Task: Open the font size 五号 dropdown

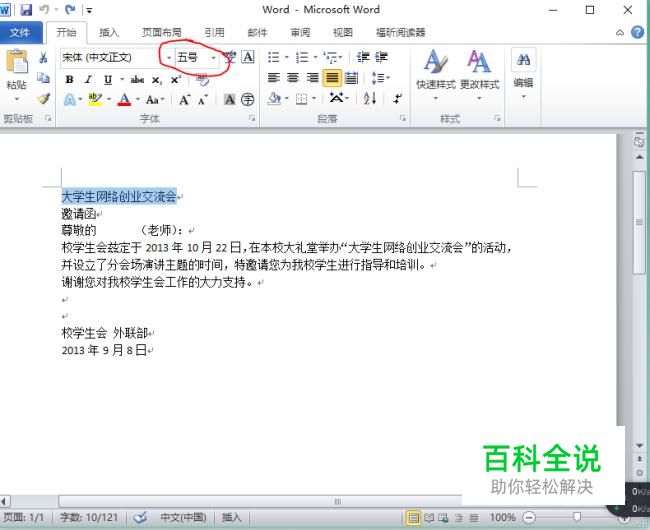Action: point(213,58)
